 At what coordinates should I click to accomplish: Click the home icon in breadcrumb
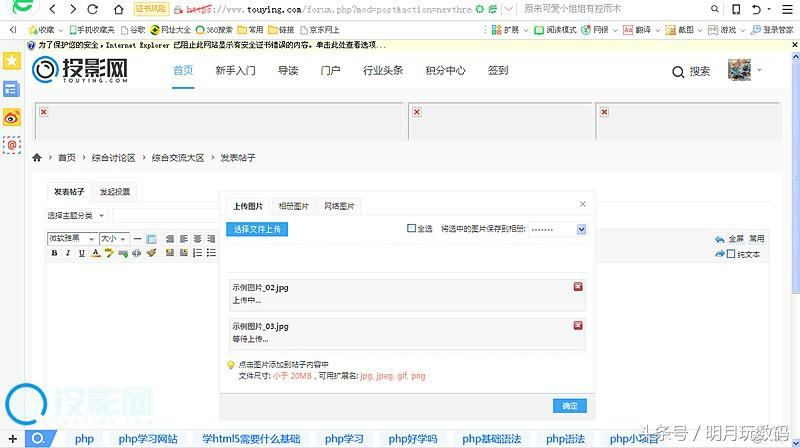coord(37,158)
